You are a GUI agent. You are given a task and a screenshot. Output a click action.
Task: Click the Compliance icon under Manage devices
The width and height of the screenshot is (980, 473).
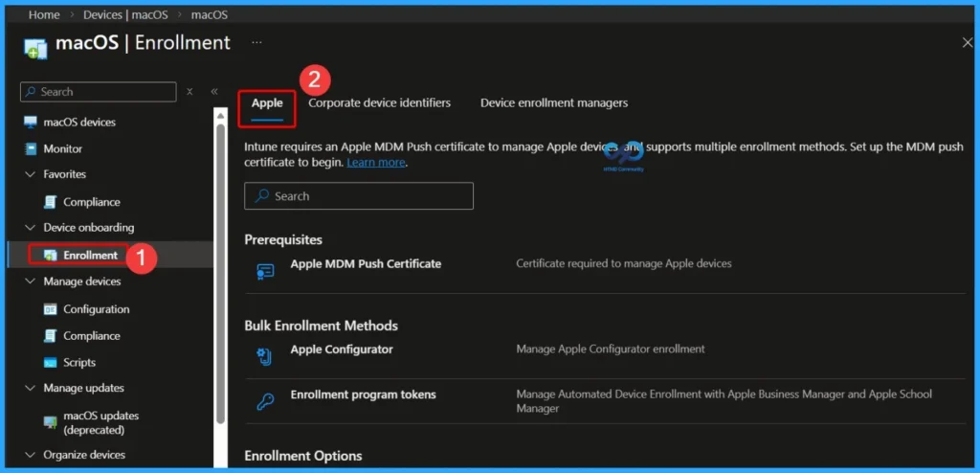tap(51, 336)
